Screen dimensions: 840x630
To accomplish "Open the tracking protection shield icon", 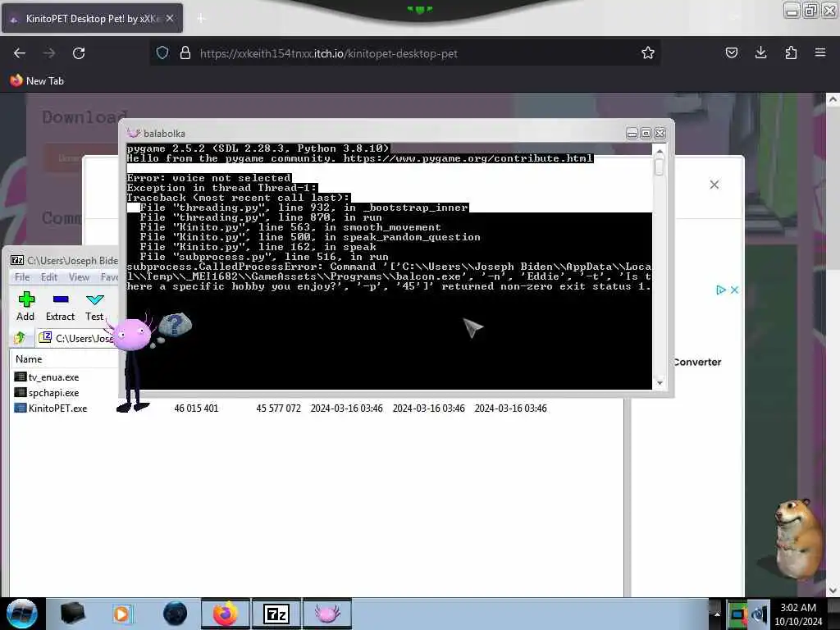I will pyautogui.click(x=162, y=53).
